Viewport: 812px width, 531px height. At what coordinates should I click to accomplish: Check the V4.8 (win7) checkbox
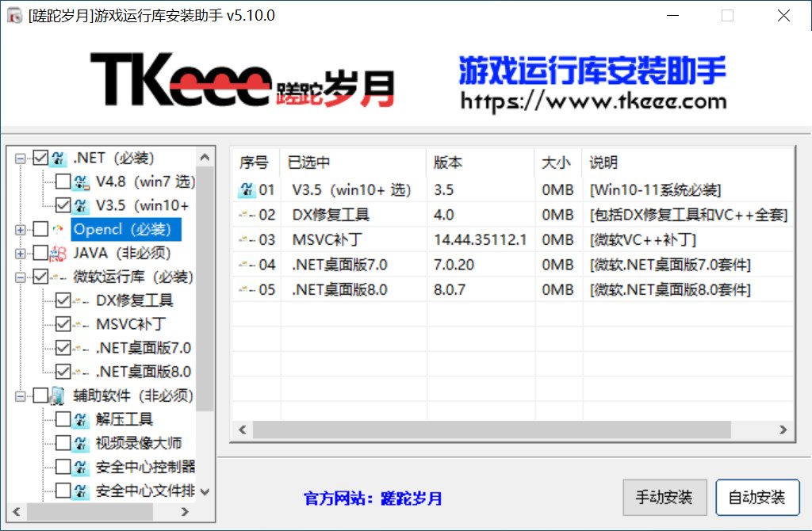tap(63, 182)
